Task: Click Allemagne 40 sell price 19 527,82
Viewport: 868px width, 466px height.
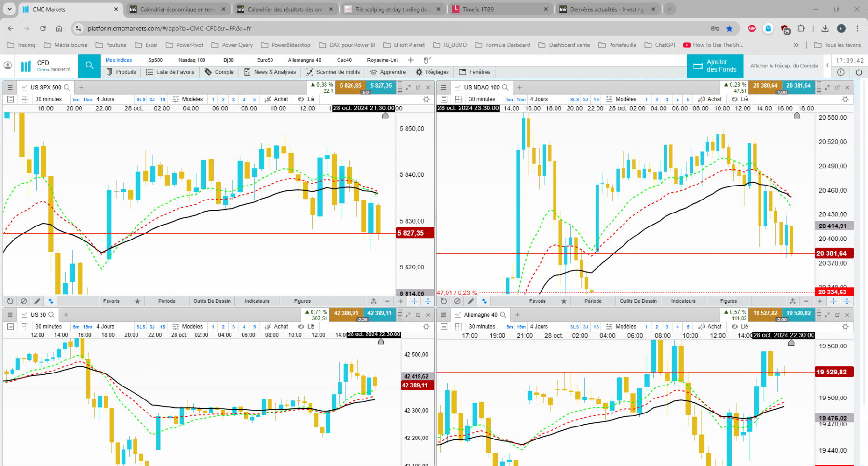Action: point(765,314)
